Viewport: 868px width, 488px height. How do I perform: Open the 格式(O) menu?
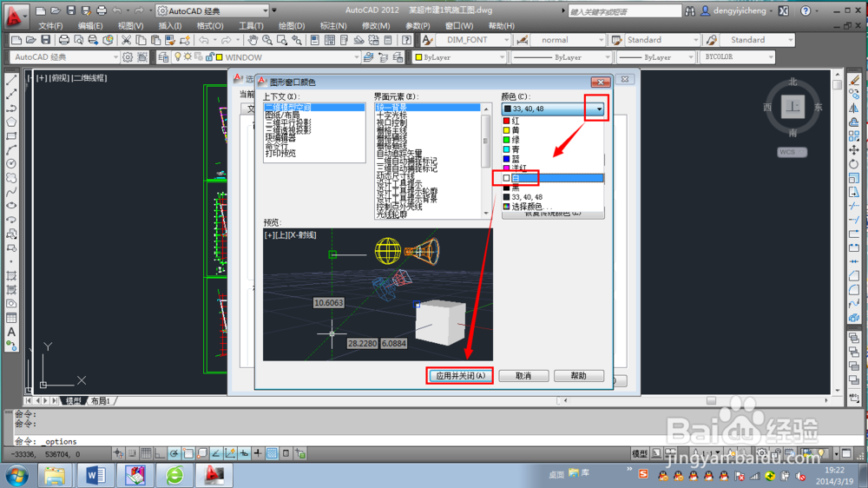coord(210,25)
